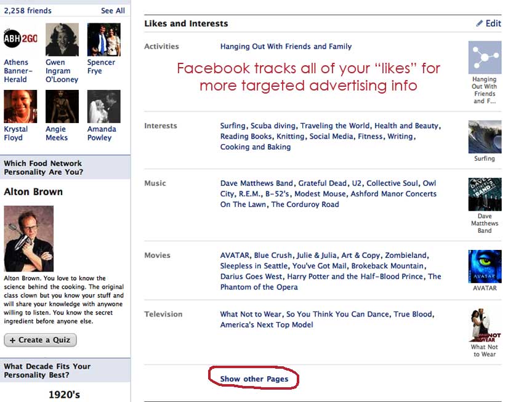Click Darius Goes West link

point(251,276)
